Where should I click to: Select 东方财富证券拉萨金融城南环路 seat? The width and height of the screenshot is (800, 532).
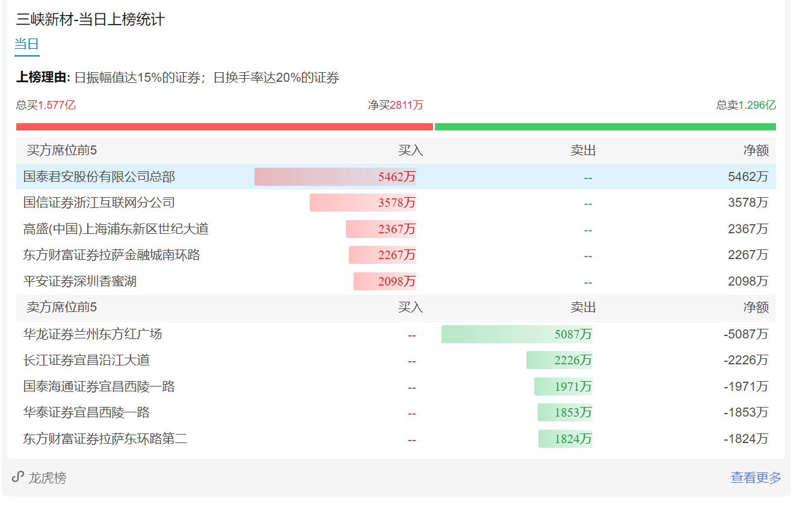click(112, 255)
